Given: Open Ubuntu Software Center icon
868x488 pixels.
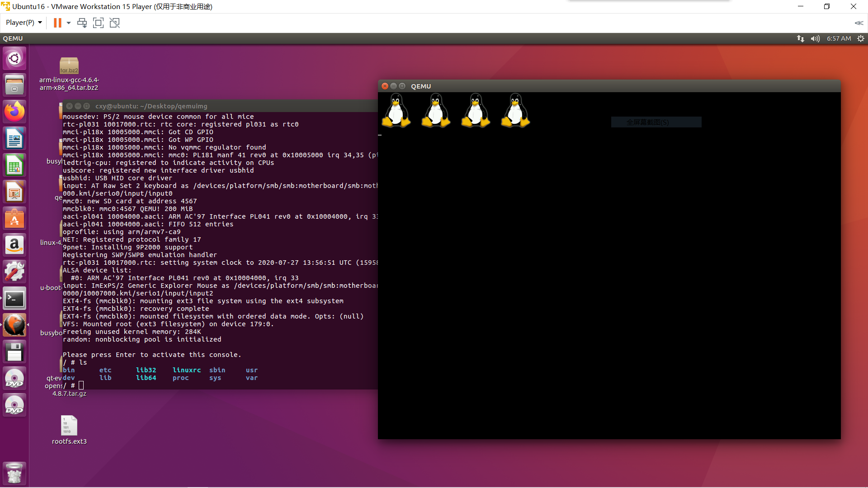Looking at the screenshot, I should pos(14,219).
